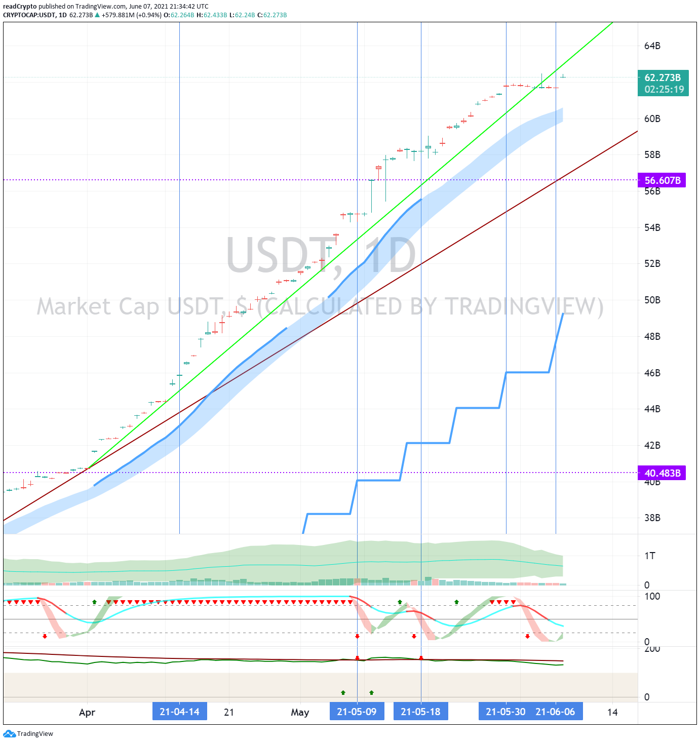Click the 48B price axis label
The height and width of the screenshot is (743, 700).
click(652, 336)
